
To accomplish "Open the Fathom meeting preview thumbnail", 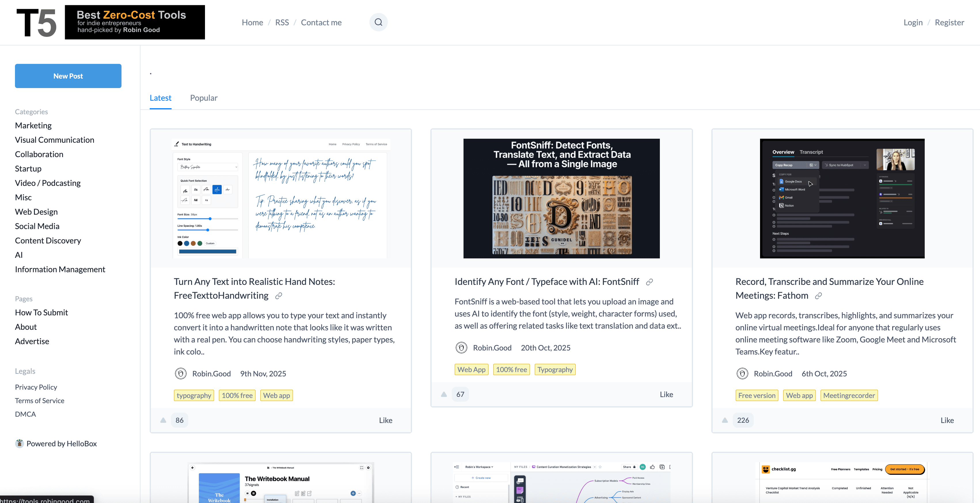I will click(x=842, y=199).
